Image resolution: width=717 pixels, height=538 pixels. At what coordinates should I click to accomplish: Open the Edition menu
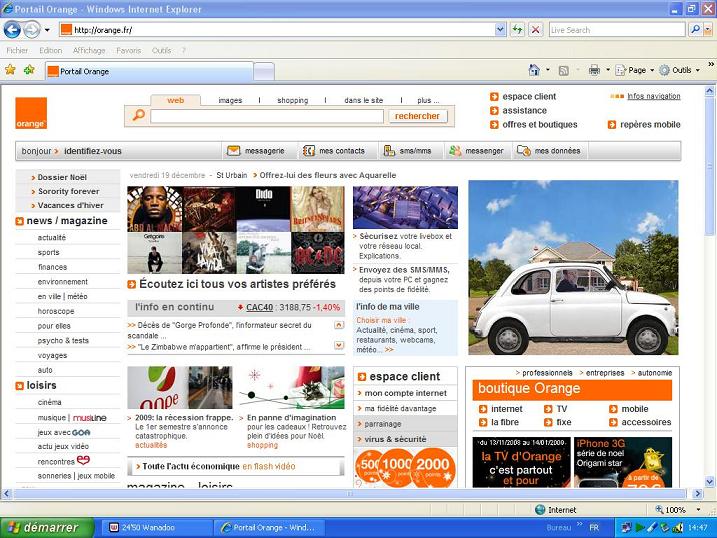click(50, 50)
